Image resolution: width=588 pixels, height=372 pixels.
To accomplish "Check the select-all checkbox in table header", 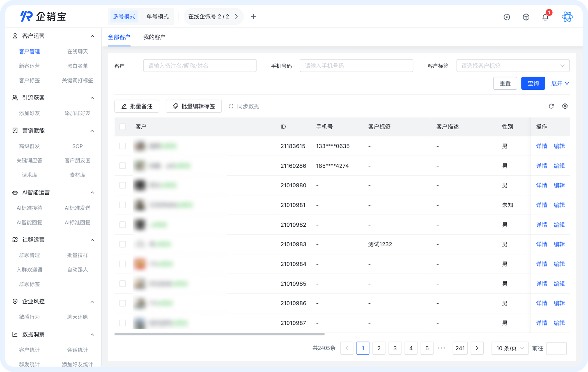I will click(x=123, y=126).
